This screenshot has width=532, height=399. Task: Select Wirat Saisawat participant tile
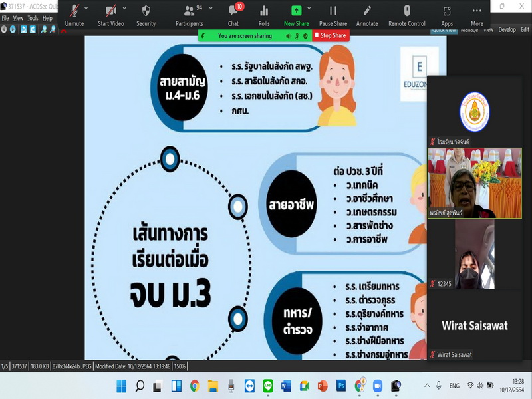pos(474,325)
